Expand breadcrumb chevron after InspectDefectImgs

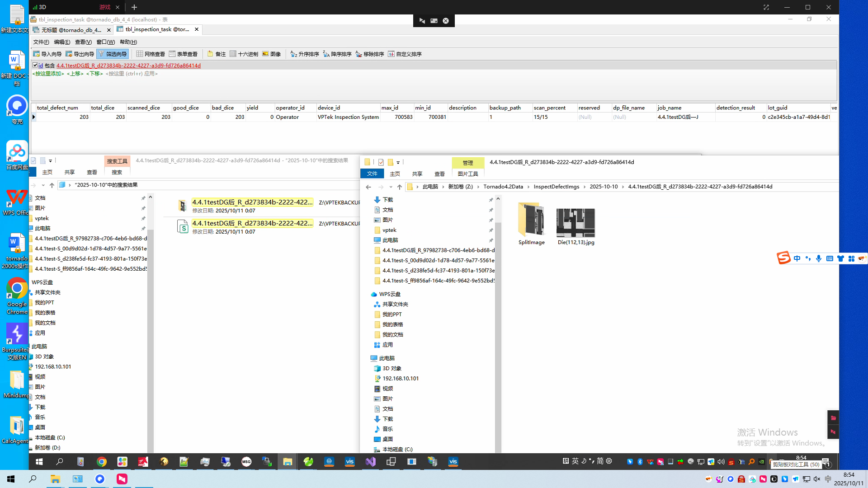click(x=585, y=187)
